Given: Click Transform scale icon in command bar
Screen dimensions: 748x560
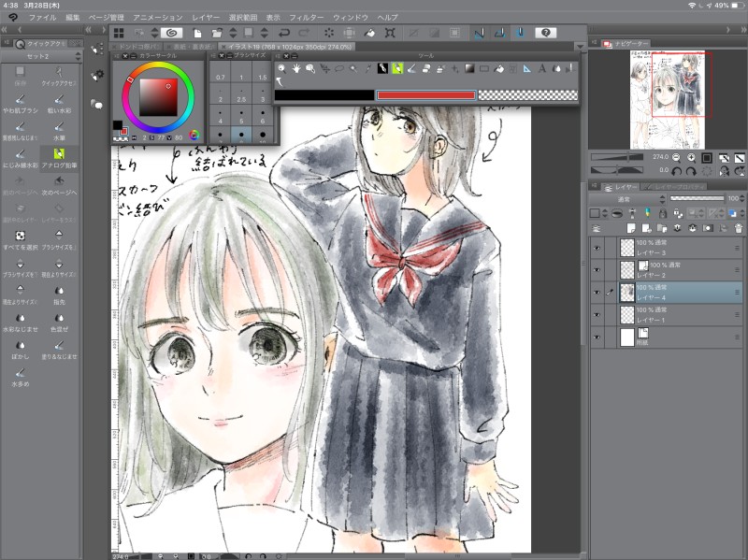Looking at the screenshot, I should 390,33.
